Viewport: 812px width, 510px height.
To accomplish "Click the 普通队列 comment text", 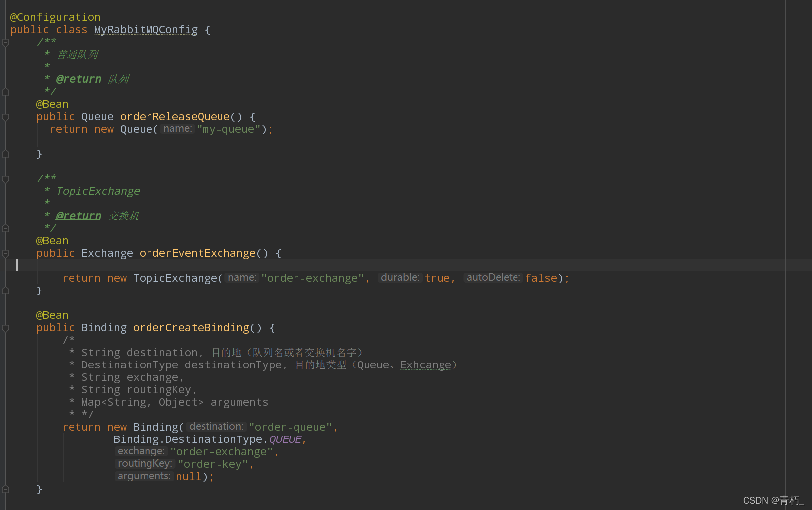I will 77,55.
